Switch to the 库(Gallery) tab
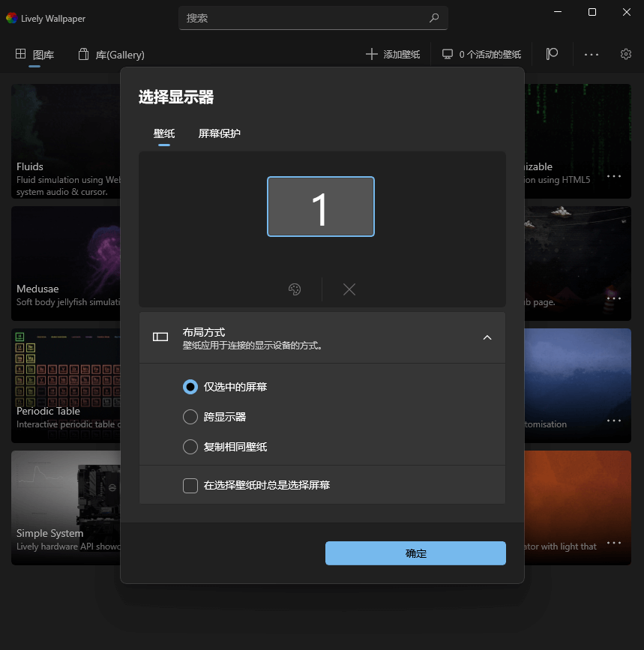Screen dimensions: 644x650 click(111, 54)
